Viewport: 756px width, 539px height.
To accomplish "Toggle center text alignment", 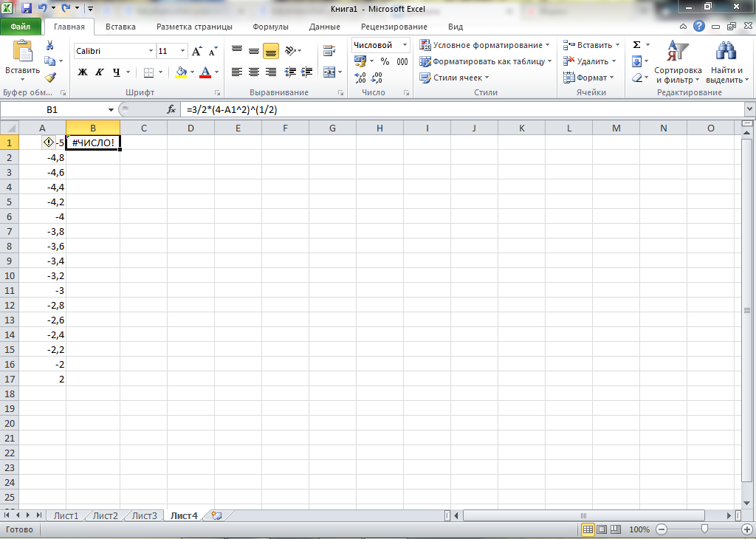I will pos(254,72).
